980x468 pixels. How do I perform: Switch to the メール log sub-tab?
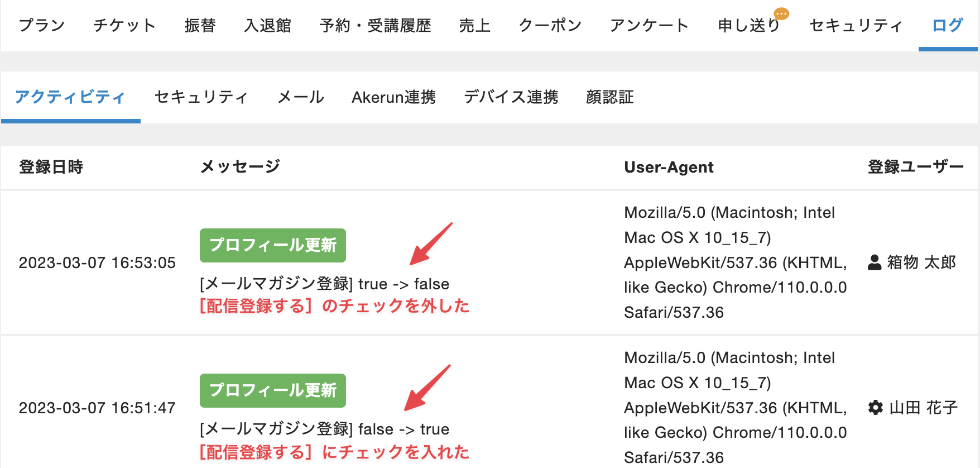301,97
